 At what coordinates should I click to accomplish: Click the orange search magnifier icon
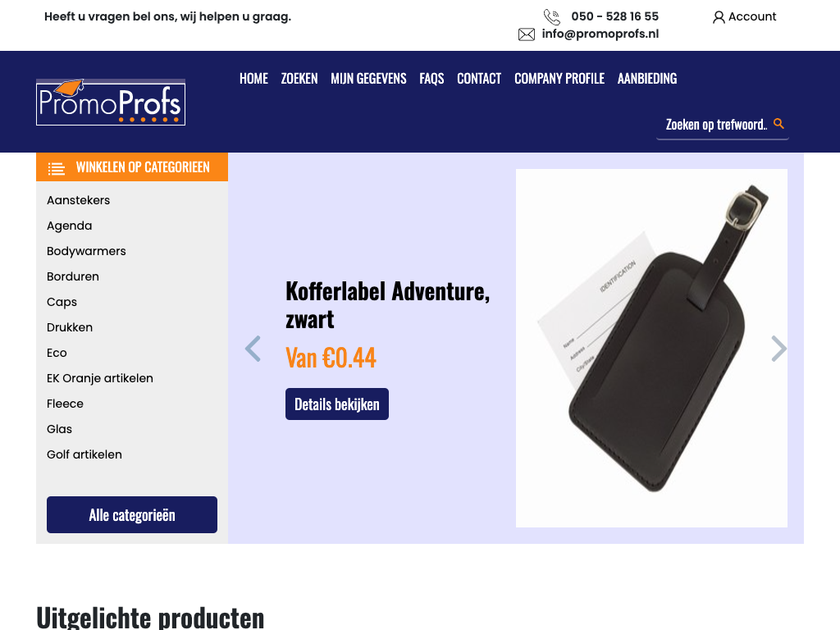(779, 124)
